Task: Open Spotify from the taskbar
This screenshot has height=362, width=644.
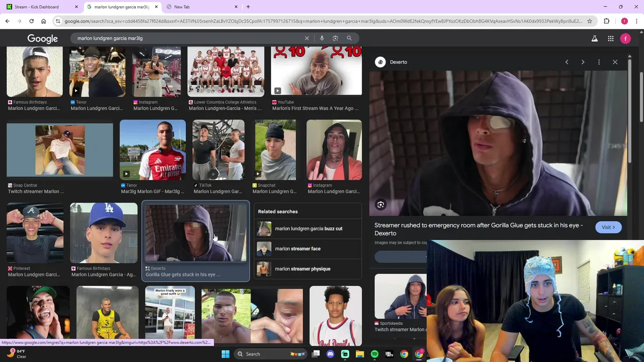Action: [x=374, y=354]
